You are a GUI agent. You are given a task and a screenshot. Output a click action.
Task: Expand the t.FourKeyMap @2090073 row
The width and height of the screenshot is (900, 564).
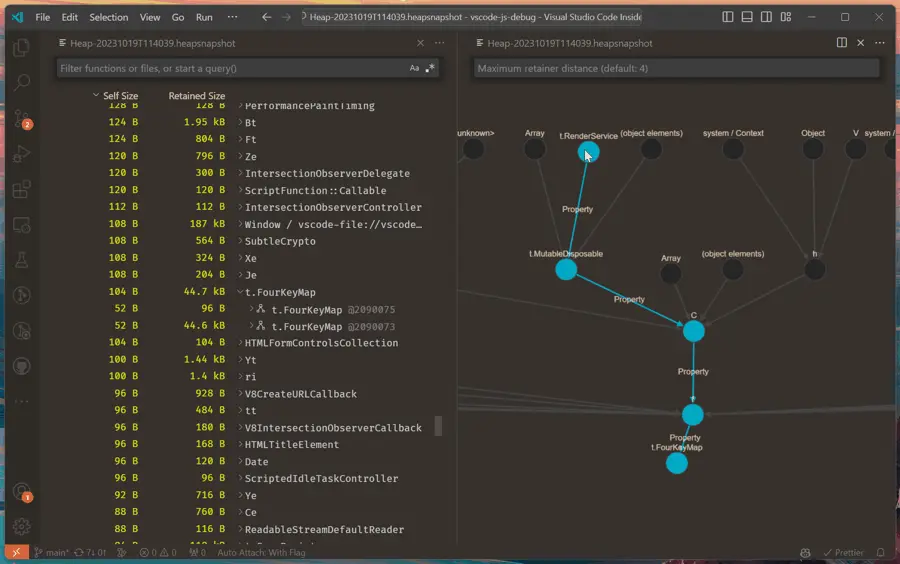click(251, 326)
